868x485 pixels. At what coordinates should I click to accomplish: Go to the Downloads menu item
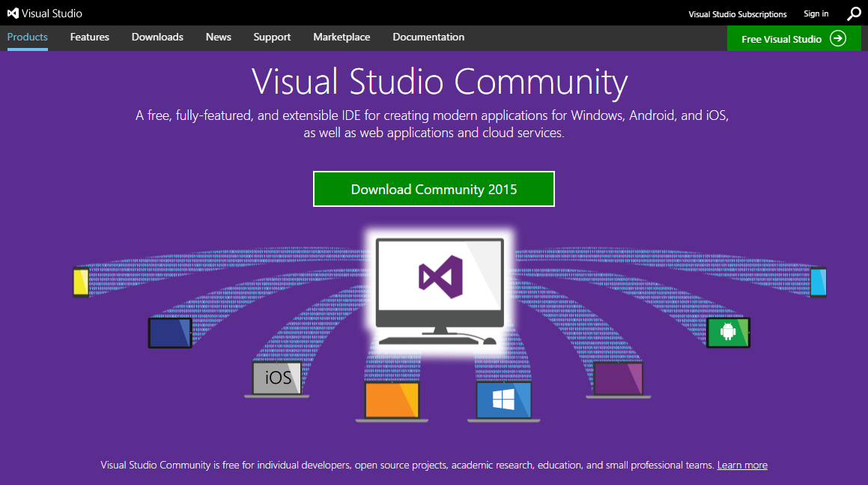157,37
